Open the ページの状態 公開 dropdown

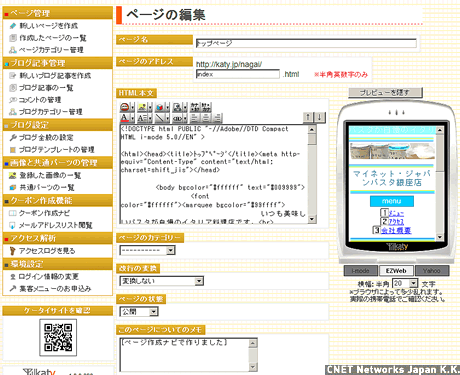click(139, 312)
